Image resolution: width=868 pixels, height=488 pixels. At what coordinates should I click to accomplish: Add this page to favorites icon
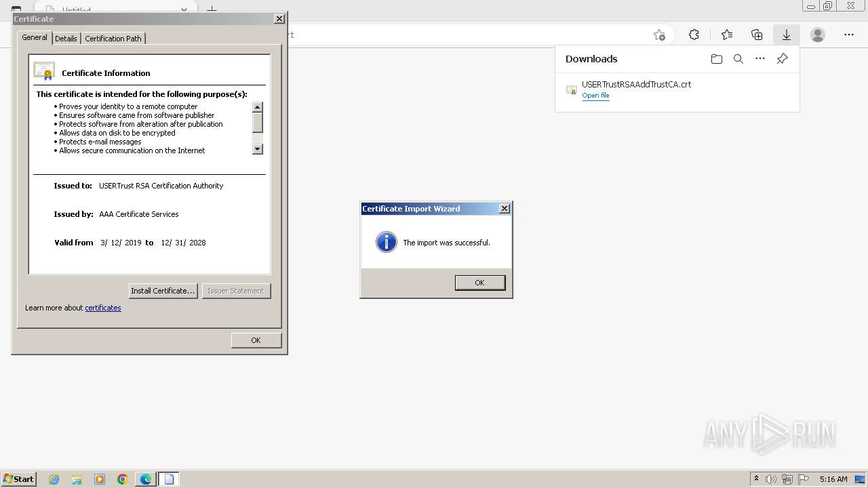659,35
